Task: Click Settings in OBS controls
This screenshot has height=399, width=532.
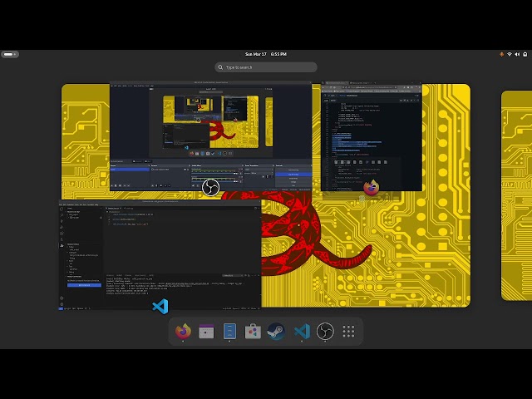Action: [x=293, y=182]
